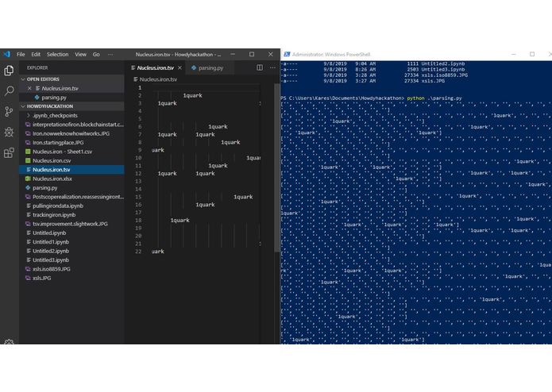Split the editor to the right
Screen dimensions: 552x392
pos(260,67)
